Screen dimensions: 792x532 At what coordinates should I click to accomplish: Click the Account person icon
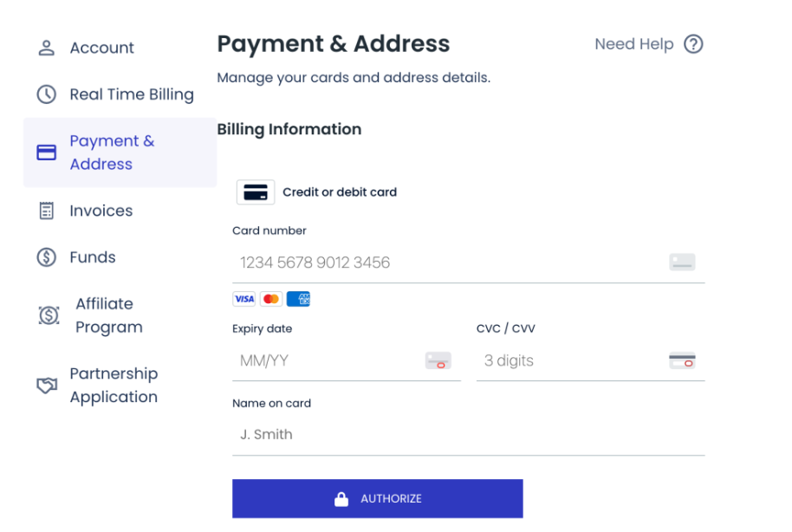[x=47, y=48]
